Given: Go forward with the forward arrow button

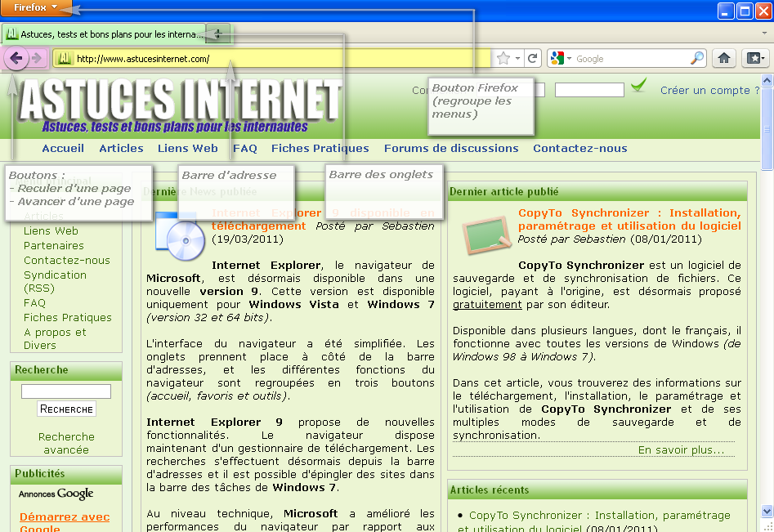Looking at the screenshot, I should (x=37, y=59).
